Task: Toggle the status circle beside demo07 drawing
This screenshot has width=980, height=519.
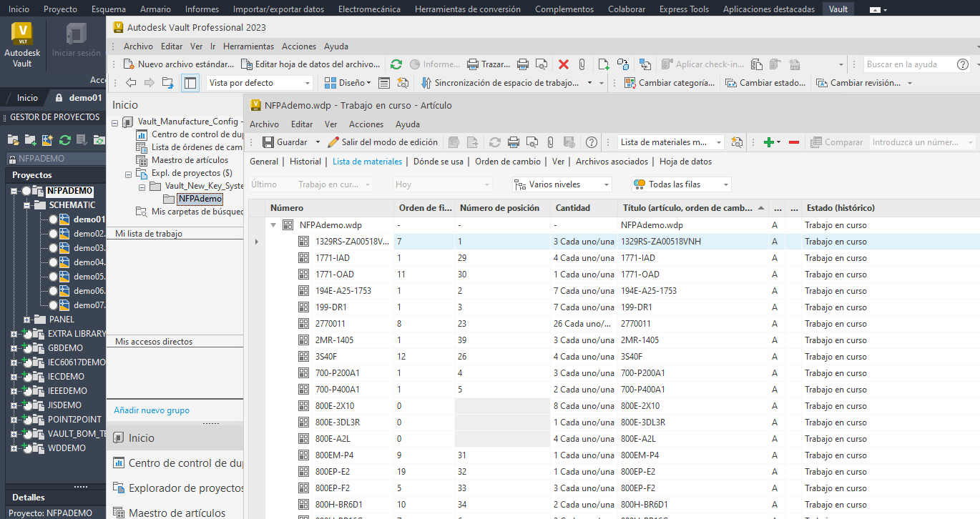Action: tap(53, 305)
